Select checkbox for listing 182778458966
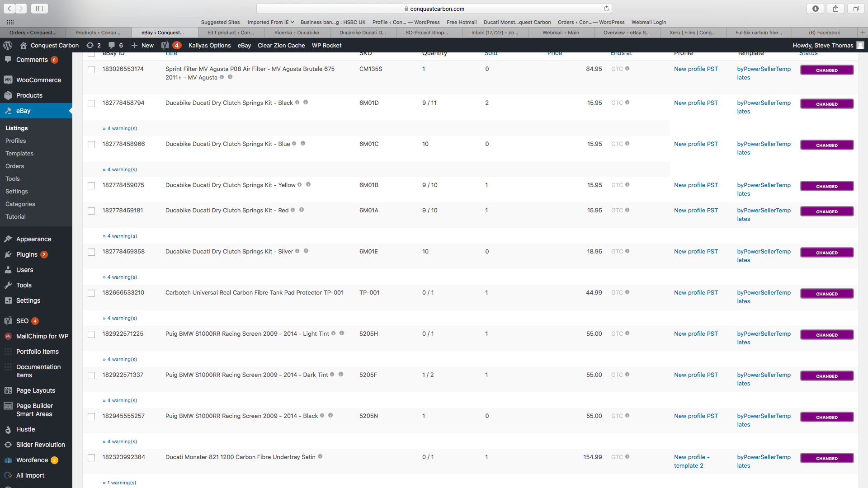Viewport: 868px width, 488px height. pos(91,145)
